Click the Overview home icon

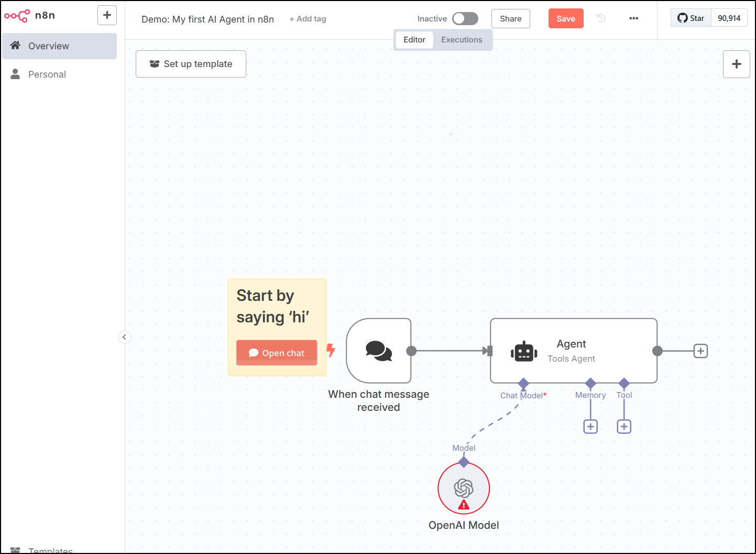click(15, 46)
